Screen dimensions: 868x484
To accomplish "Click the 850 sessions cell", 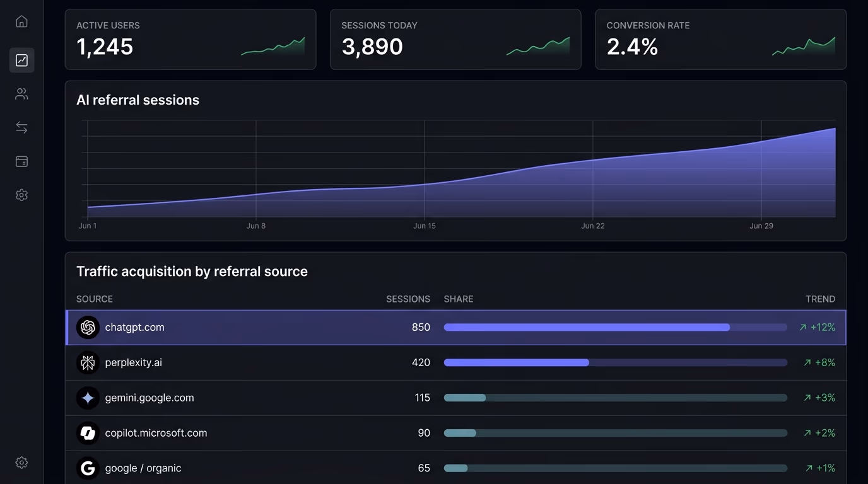I will [421, 327].
